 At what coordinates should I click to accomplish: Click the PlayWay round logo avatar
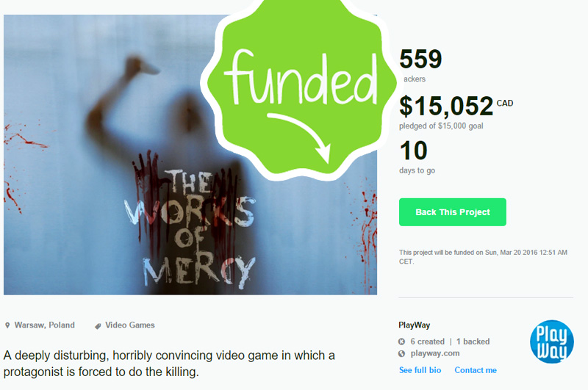[x=552, y=342]
